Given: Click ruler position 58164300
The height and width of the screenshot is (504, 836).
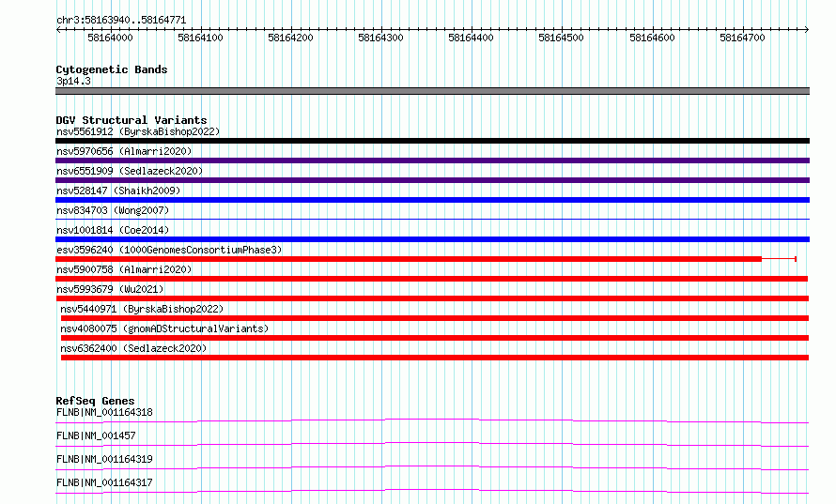Looking at the screenshot, I should coord(380,38).
